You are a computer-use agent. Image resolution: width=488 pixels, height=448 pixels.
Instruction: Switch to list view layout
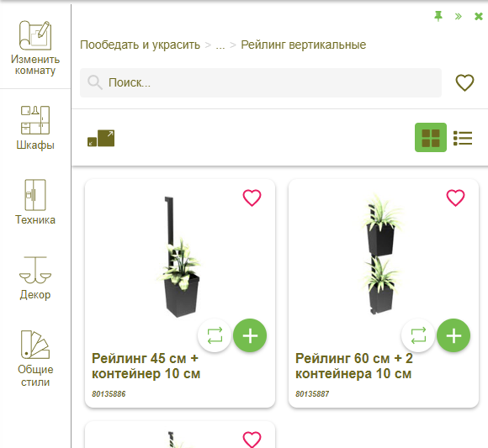tap(463, 138)
